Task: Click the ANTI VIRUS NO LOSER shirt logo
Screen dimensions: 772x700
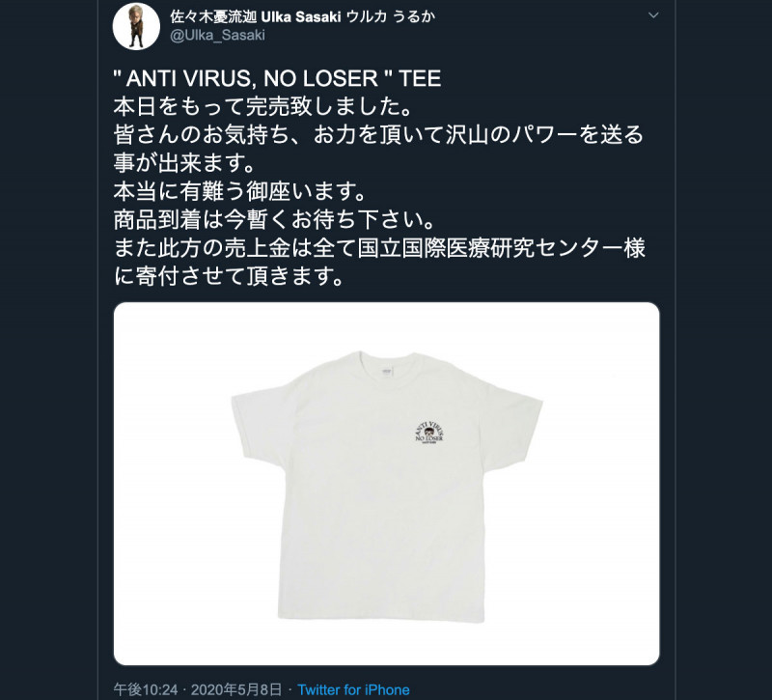Action: [x=429, y=434]
